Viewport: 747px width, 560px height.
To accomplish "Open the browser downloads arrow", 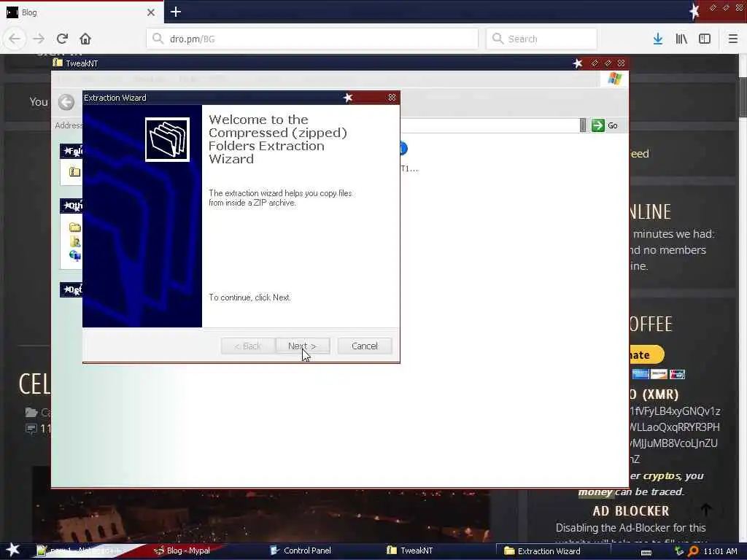I will (x=658, y=39).
